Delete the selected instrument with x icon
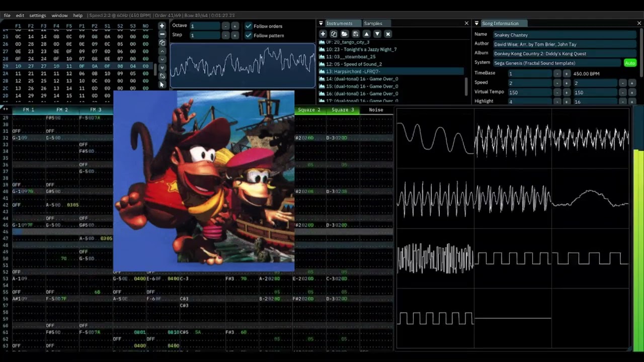This screenshot has height=362, width=644. tap(388, 34)
